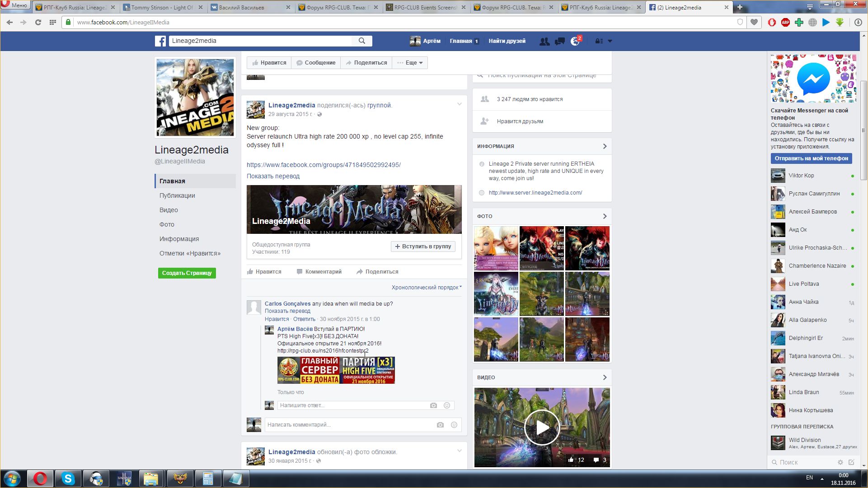Open new browser tab plus button
Viewport: 868px width, 488px height.
[x=740, y=7]
